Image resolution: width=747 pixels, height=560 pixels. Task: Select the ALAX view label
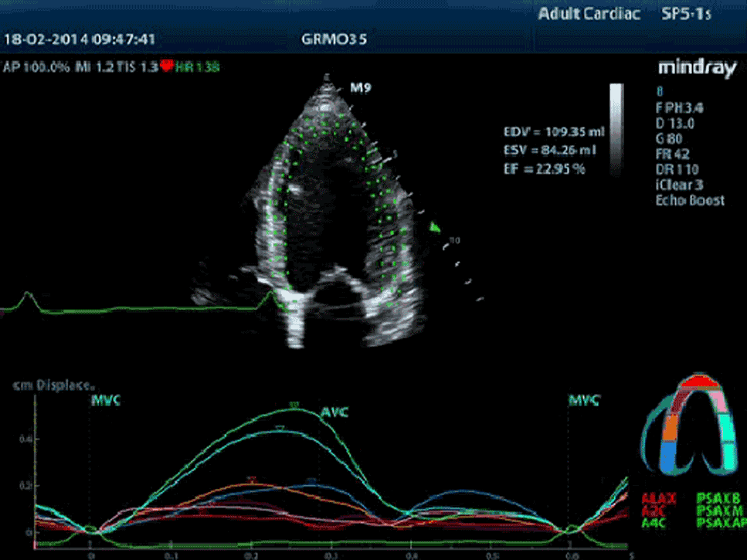(x=658, y=500)
